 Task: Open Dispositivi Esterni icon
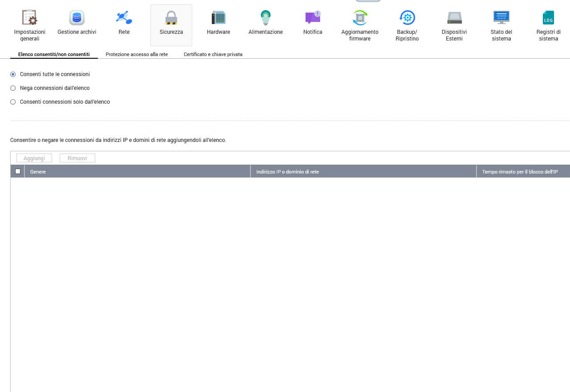click(454, 18)
